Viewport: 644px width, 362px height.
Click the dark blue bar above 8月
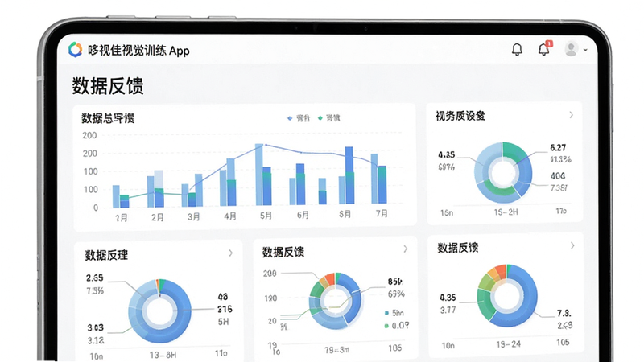pos(349,175)
